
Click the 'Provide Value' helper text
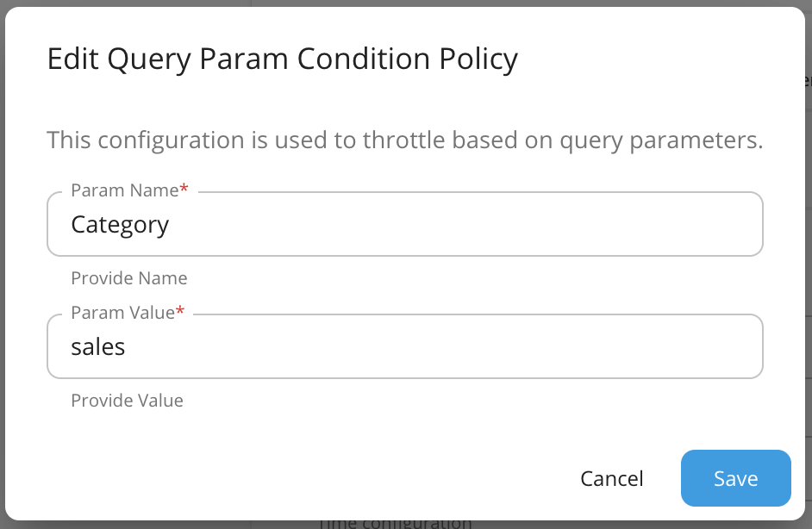pos(127,401)
